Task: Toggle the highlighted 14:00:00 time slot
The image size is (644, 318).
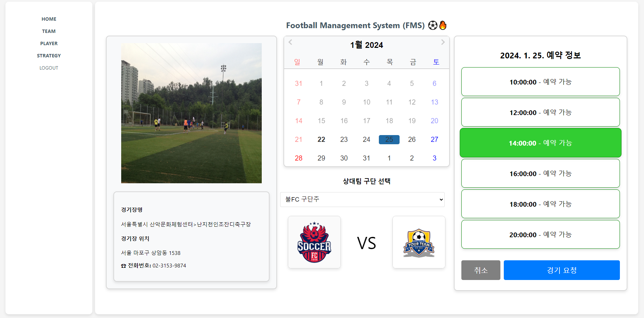Action: (540, 143)
